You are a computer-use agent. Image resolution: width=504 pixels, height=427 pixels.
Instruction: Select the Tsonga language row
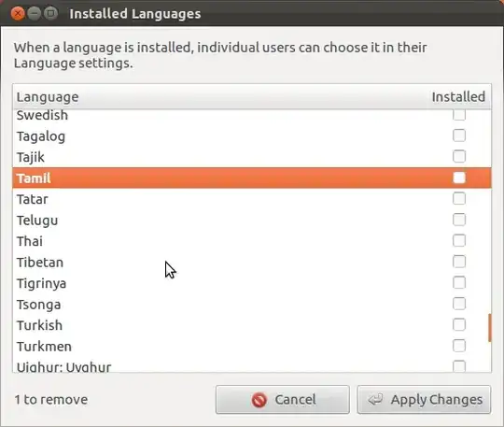(252, 305)
